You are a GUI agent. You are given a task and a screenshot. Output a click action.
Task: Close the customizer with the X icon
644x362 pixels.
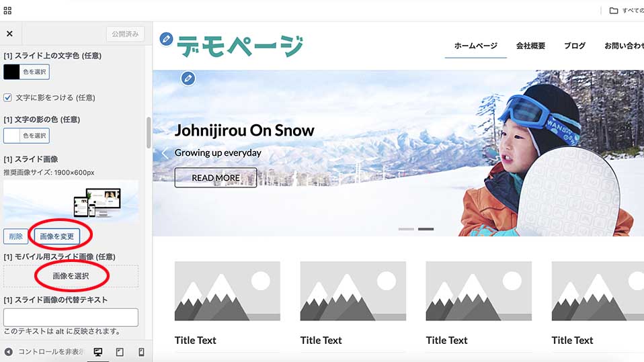9,34
